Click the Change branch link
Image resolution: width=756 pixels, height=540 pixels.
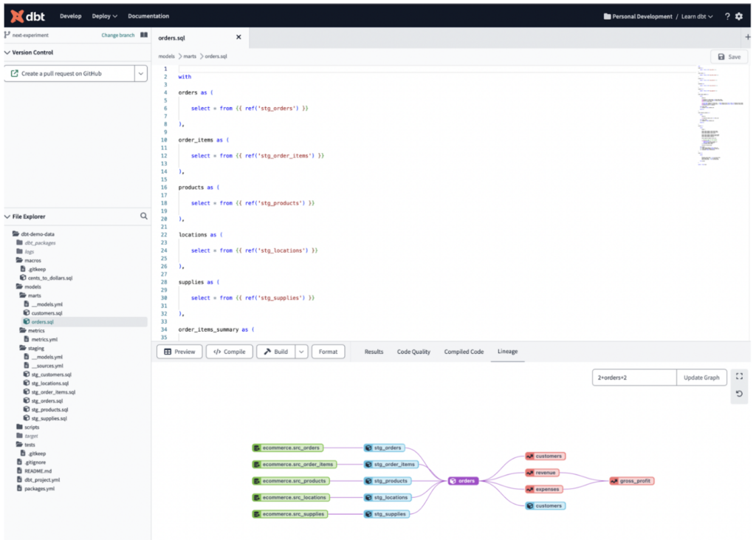(x=117, y=35)
